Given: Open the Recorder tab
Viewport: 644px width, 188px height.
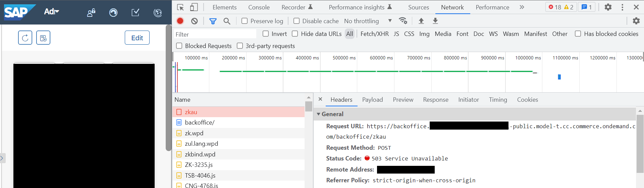Looking at the screenshot, I should (297, 7).
